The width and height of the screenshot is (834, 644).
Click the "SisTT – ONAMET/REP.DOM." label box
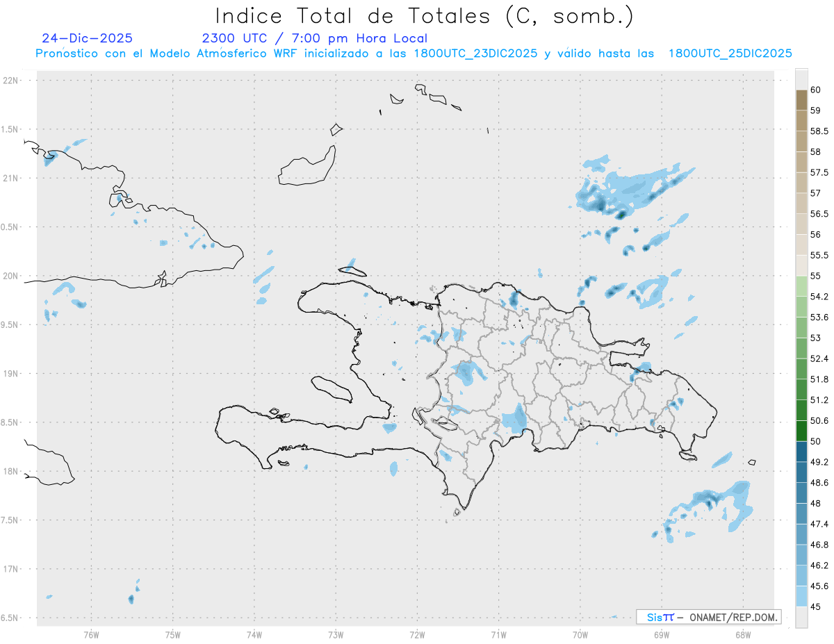point(708,617)
